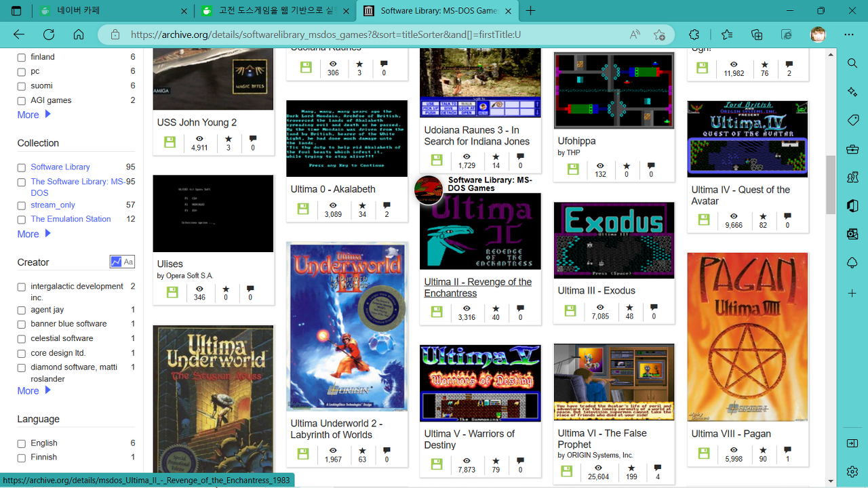868x488 pixels.
Task: Reload the page with refresh icon
Action: coord(49,35)
